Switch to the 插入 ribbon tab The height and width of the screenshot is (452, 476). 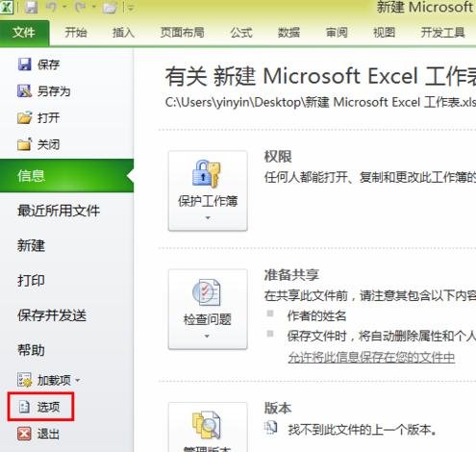coord(123,33)
